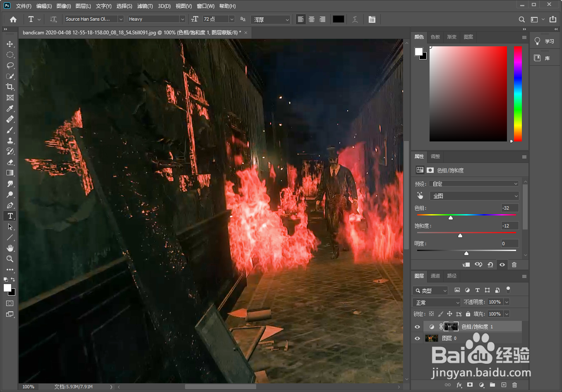Screen dimensions: 562x392
Task: Click the create warped text icon
Action: pyautogui.click(x=355, y=19)
